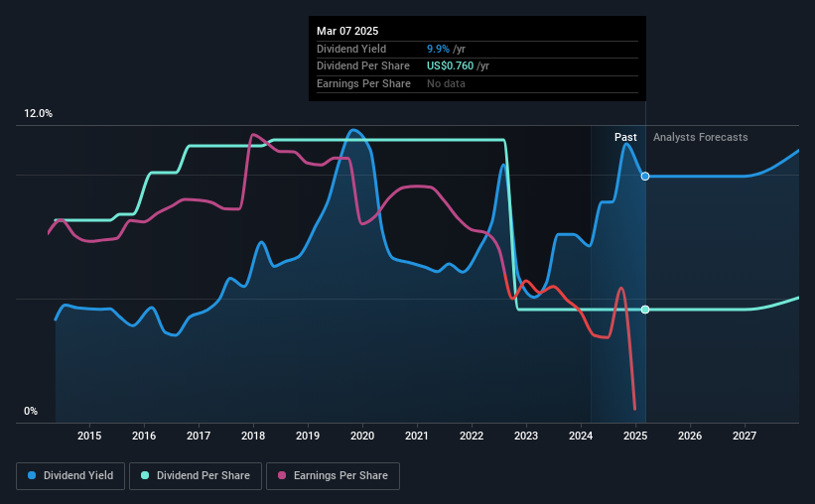Image resolution: width=815 pixels, height=504 pixels.
Task: Click the Past section label
Action: point(625,137)
